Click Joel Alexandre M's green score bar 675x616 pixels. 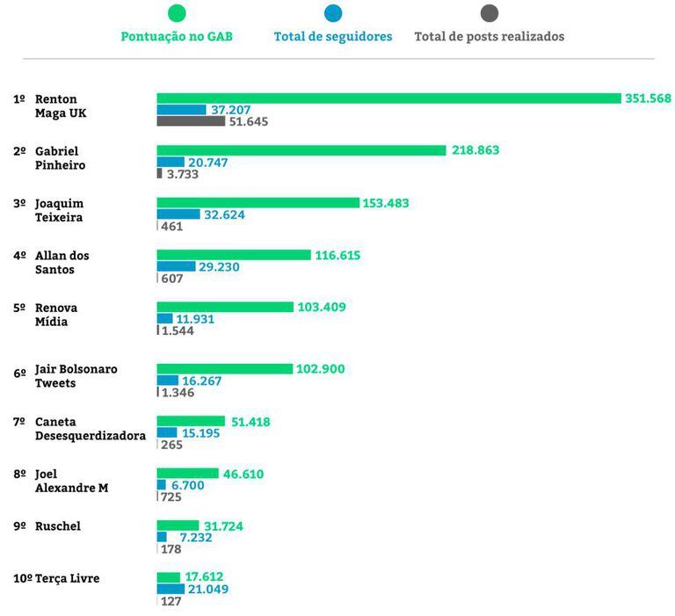tap(187, 474)
